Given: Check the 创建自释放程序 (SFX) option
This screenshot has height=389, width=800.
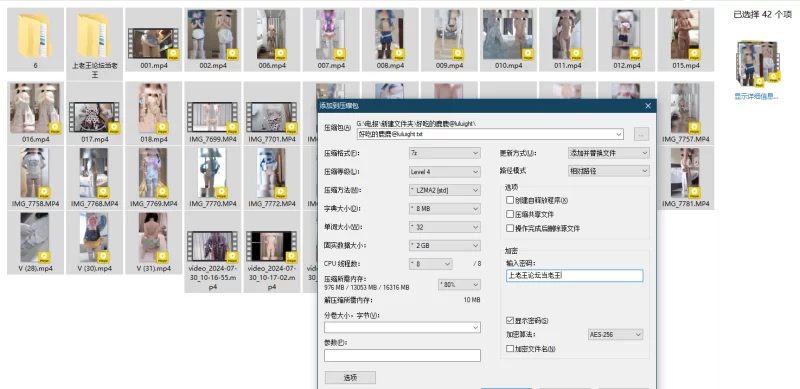Looking at the screenshot, I should click(x=510, y=200).
